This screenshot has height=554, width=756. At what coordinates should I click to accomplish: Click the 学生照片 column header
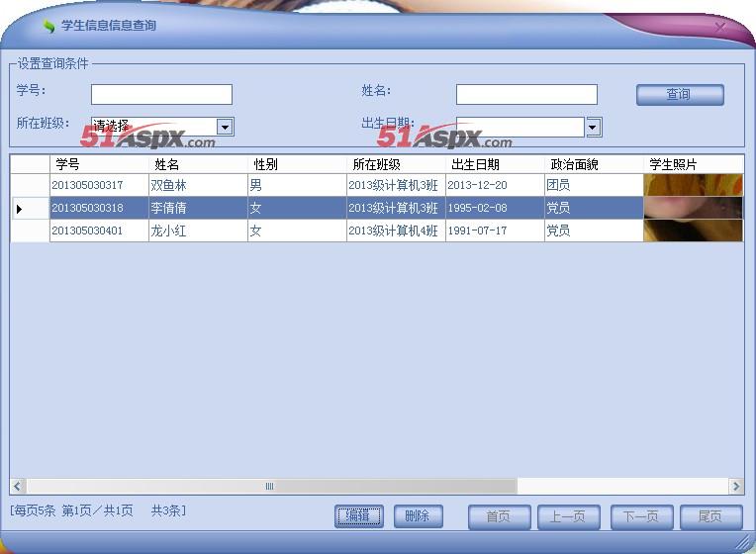694,164
